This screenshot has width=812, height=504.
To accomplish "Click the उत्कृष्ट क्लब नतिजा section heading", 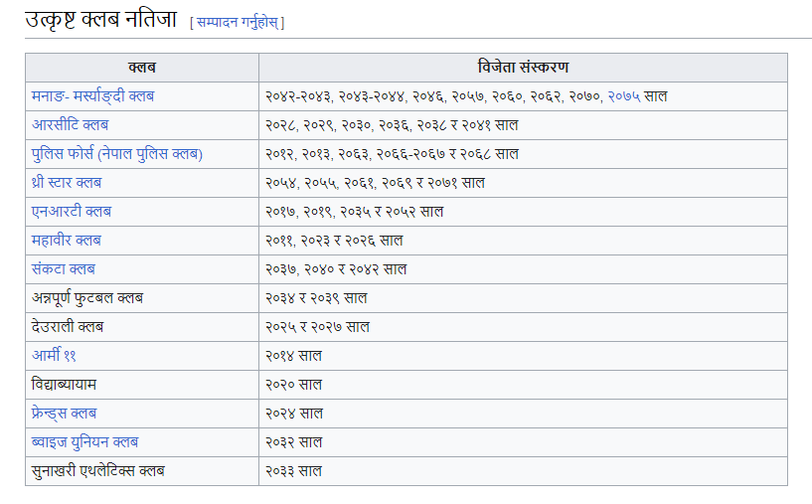I will tap(101, 20).
